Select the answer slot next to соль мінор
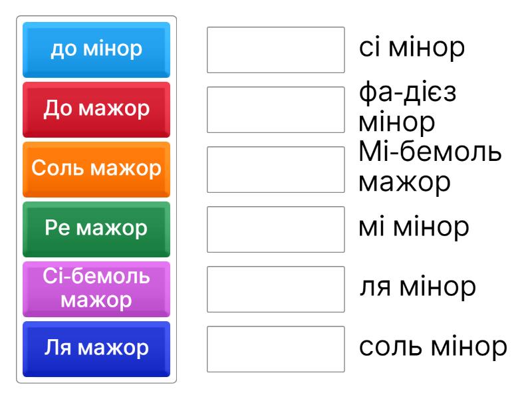This screenshot has height=399, width=532. 275,348
